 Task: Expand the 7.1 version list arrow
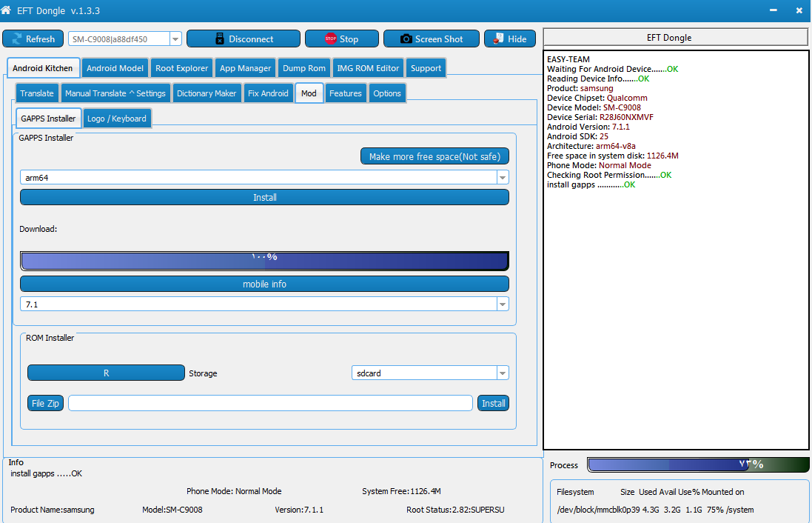pos(503,304)
